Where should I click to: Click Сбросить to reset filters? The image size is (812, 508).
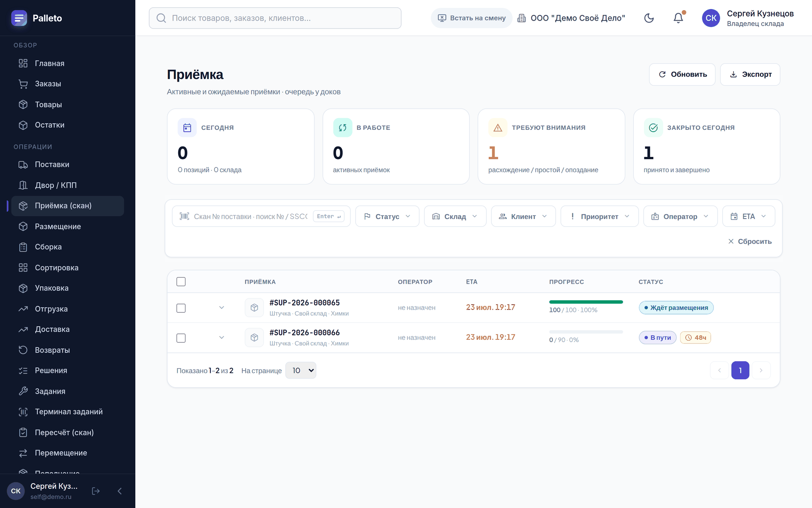[750, 242]
